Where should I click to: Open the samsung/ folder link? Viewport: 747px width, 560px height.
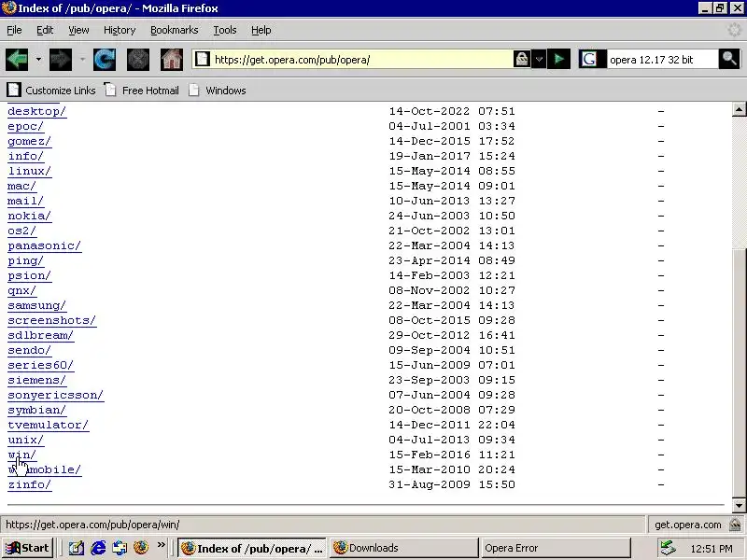(x=37, y=306)
